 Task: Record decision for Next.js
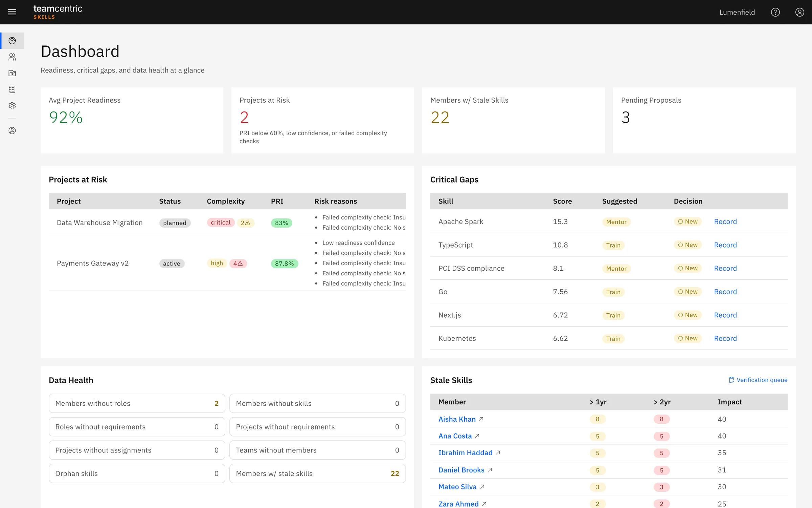725,315
